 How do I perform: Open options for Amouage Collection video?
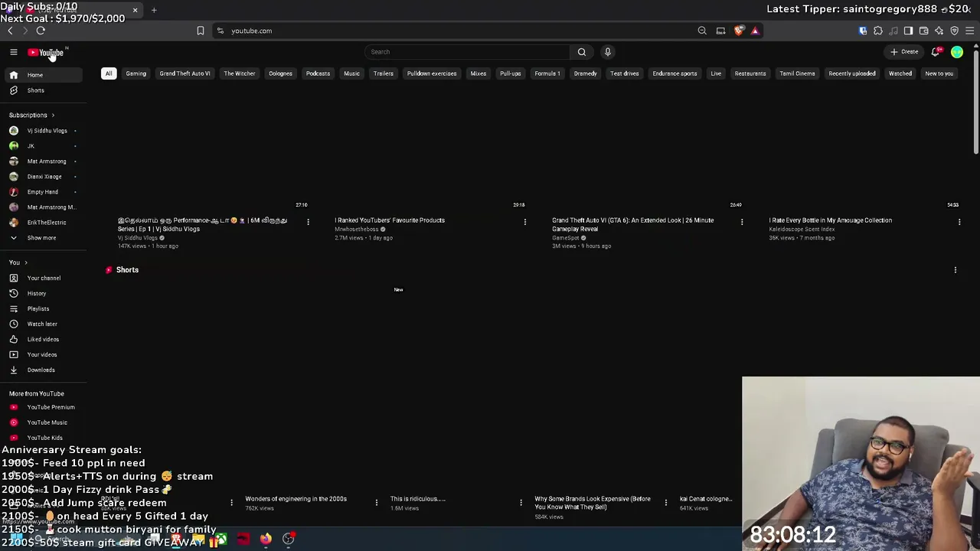pos(959,222)
